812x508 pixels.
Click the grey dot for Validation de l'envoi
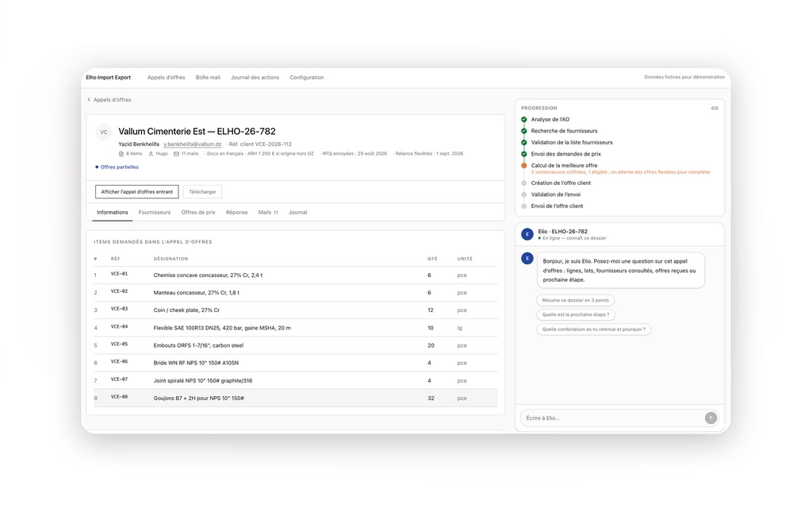[x=524, y=195]
